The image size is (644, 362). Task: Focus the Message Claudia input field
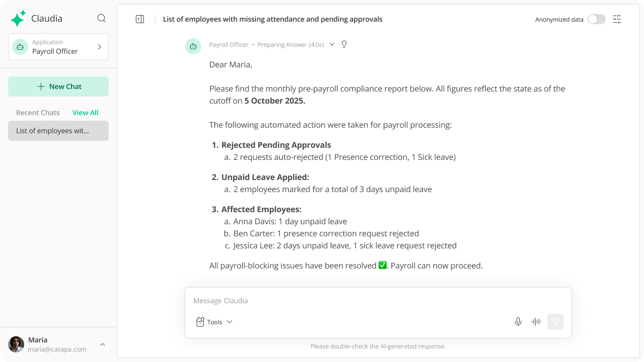377,301
